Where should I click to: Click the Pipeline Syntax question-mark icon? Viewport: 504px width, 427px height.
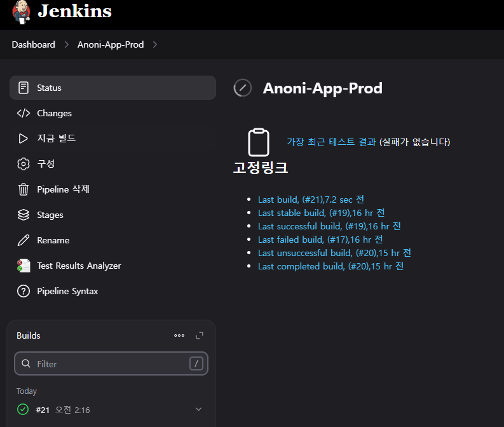click(x=24, y=291)
